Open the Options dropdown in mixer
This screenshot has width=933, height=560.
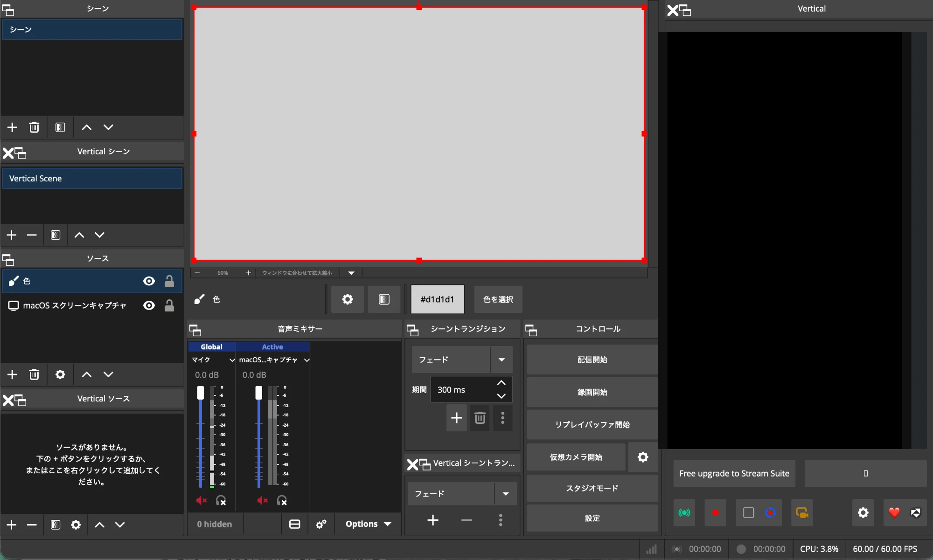click(x=368, y=524)
